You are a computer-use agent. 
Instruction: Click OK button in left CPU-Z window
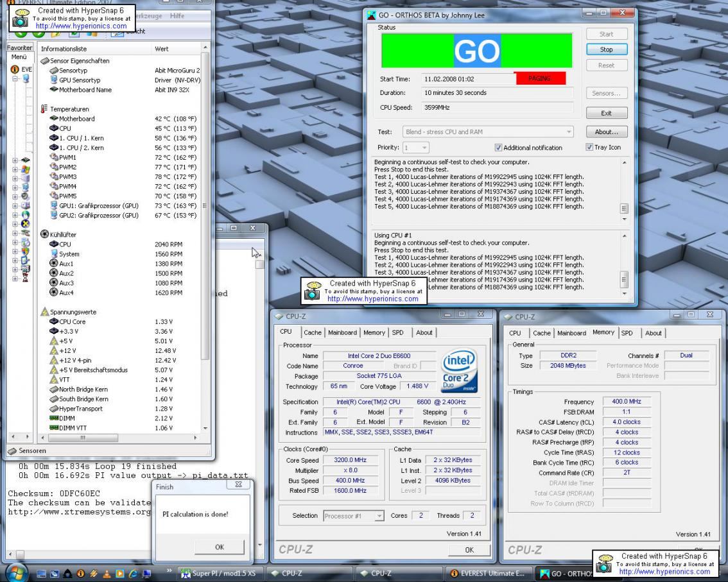tap(469, 549)
